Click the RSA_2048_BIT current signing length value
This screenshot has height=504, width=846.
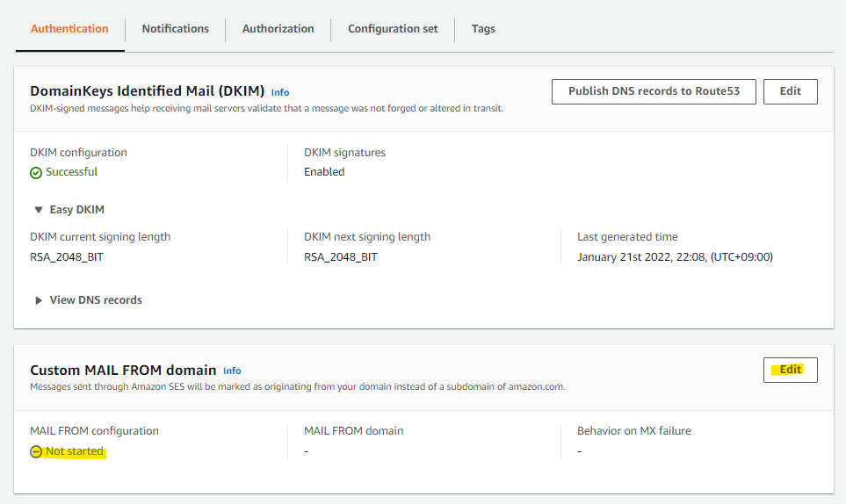67,257
